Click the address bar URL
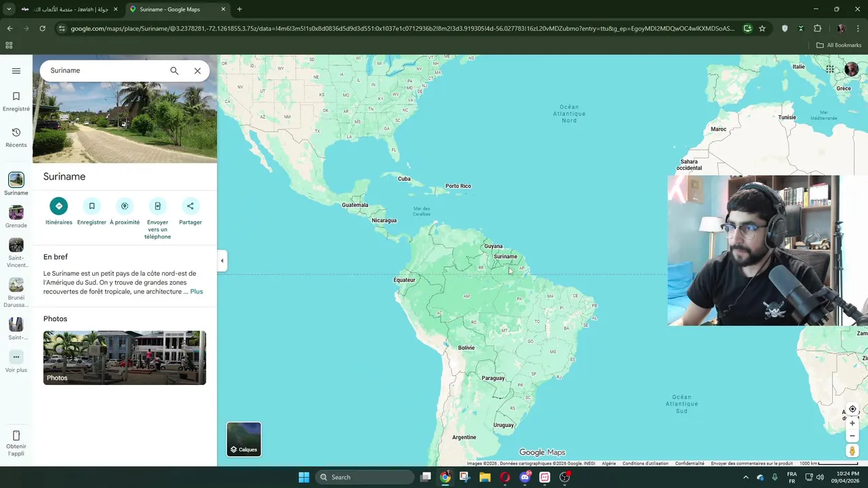Image resolution: width=868 pixels, height=488 pixels. [x=402, y=28]
